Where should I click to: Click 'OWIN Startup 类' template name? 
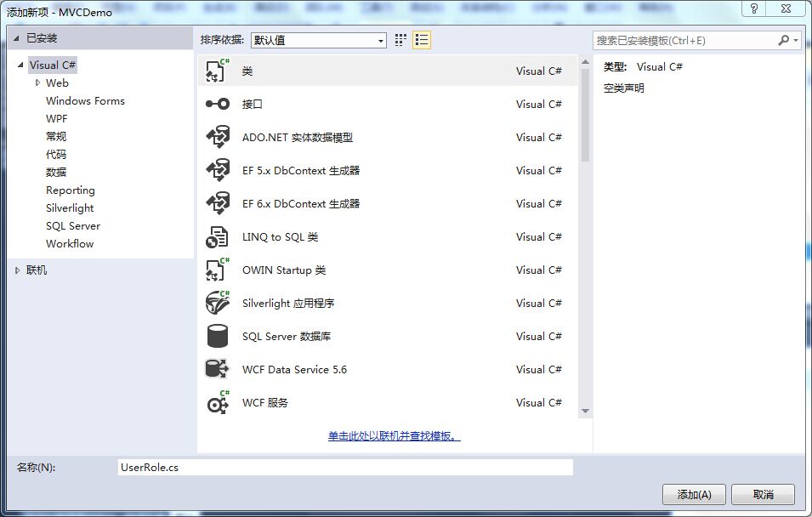(x=284, y=270)
